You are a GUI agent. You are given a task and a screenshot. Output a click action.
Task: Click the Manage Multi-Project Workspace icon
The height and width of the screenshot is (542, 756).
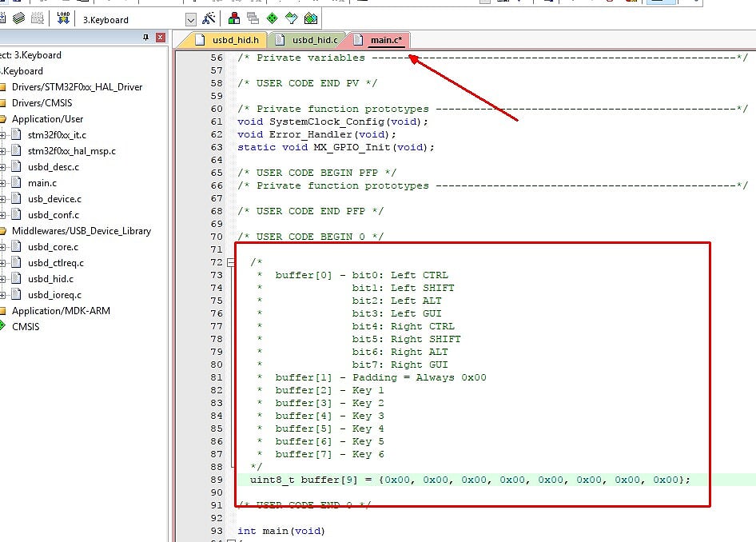click(253, 18)
